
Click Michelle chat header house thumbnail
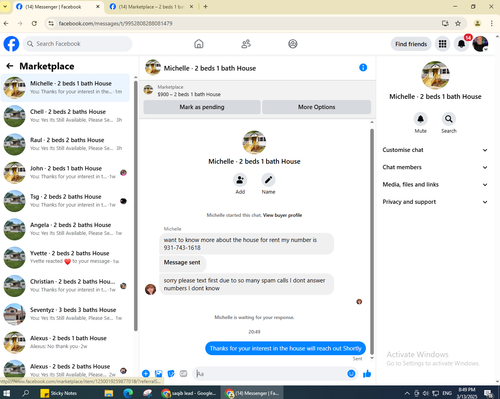coord(153,68)
